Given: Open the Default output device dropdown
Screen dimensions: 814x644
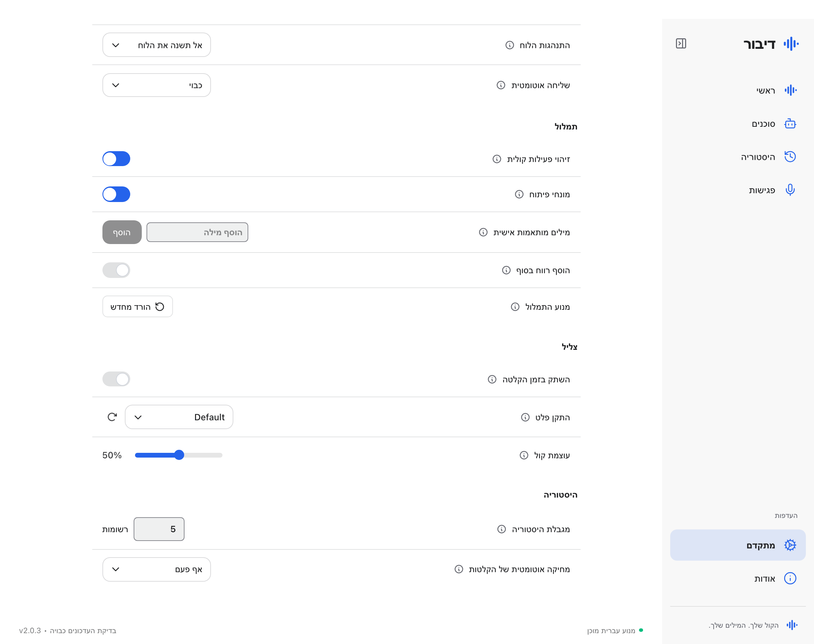Looking at the screenshot, I should [x=179, y=417].
